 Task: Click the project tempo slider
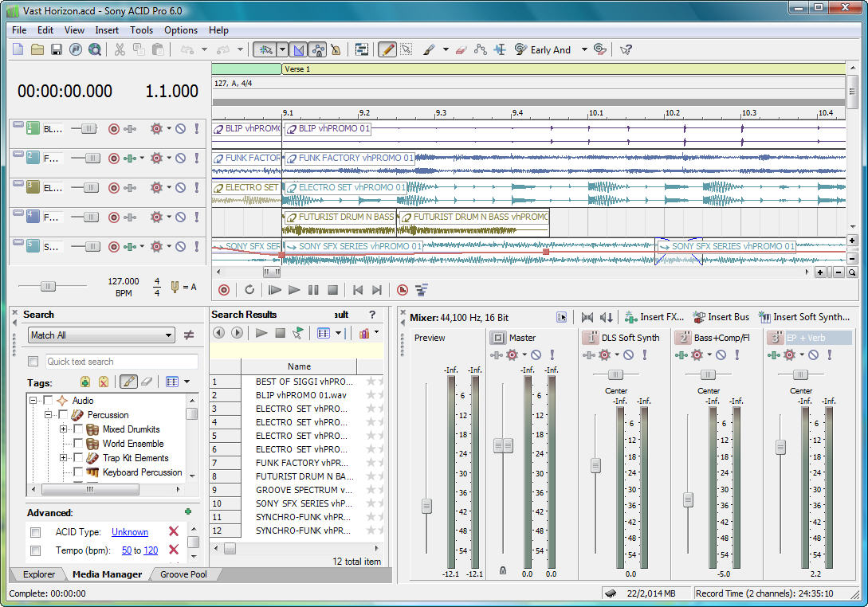pyautogui.click(x=48, y=286)
